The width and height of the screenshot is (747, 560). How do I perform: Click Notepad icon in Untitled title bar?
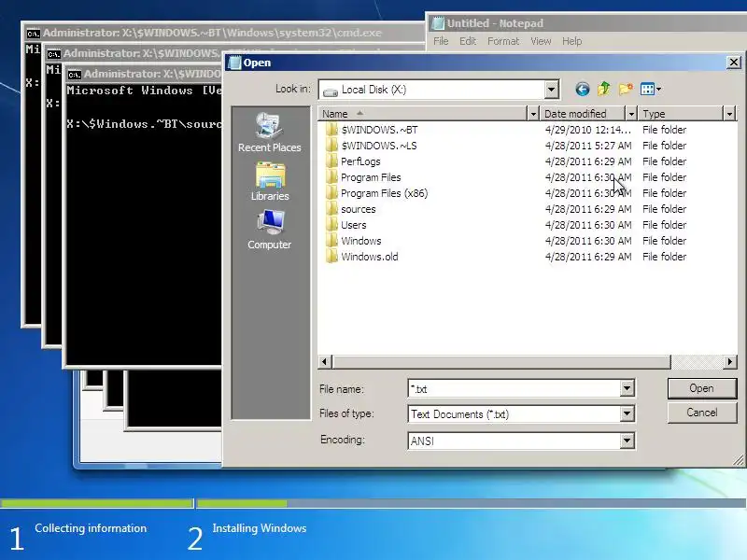[x=437, y=22]
